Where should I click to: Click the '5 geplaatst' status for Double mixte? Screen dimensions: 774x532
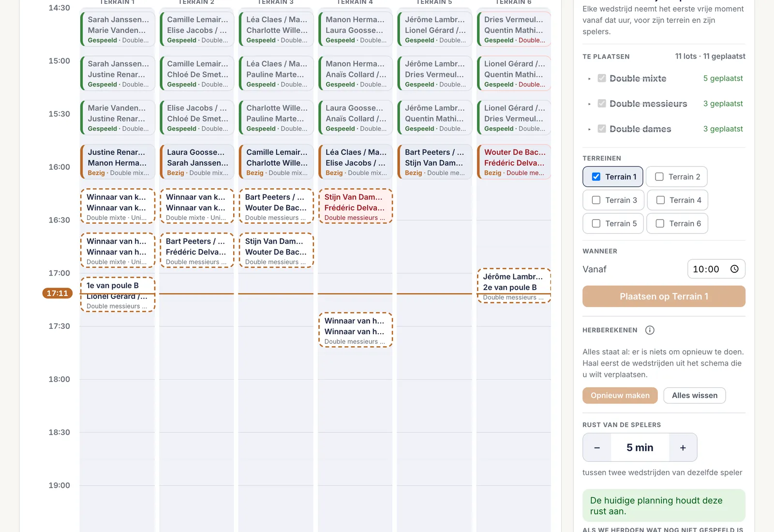(723, 78)
